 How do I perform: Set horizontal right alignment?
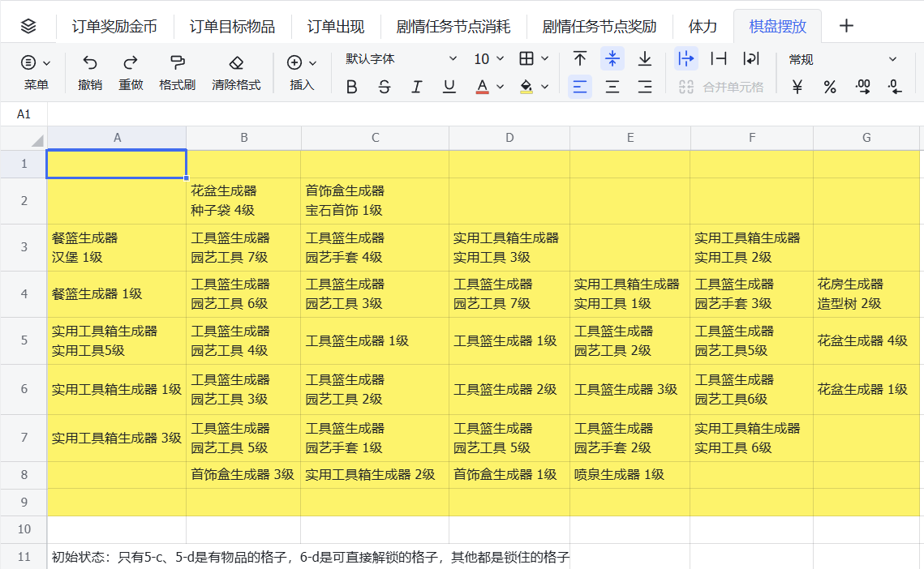point(645,88)
